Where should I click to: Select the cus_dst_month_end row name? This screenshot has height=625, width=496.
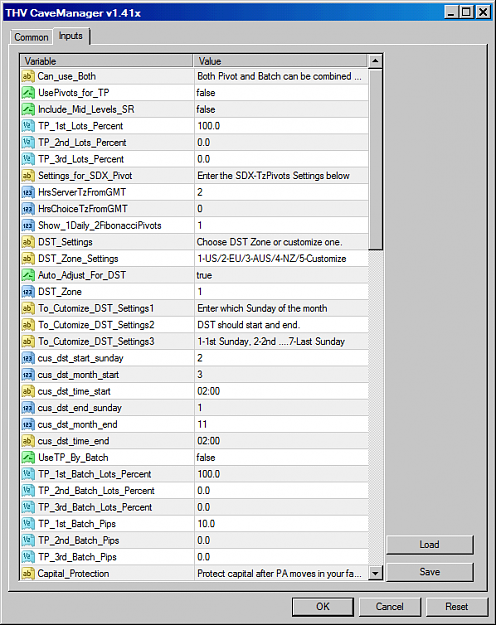tap(77, 425)
